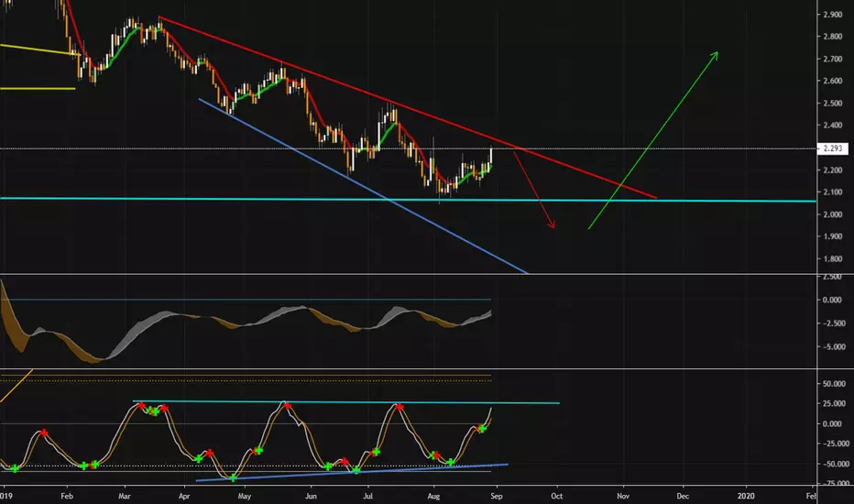Click the 2.000 price axis label
Screen dimensions: 854x504
833,214
